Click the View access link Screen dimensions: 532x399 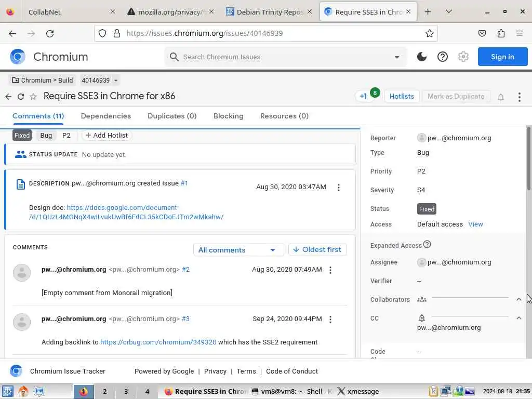tap(475, 224)
